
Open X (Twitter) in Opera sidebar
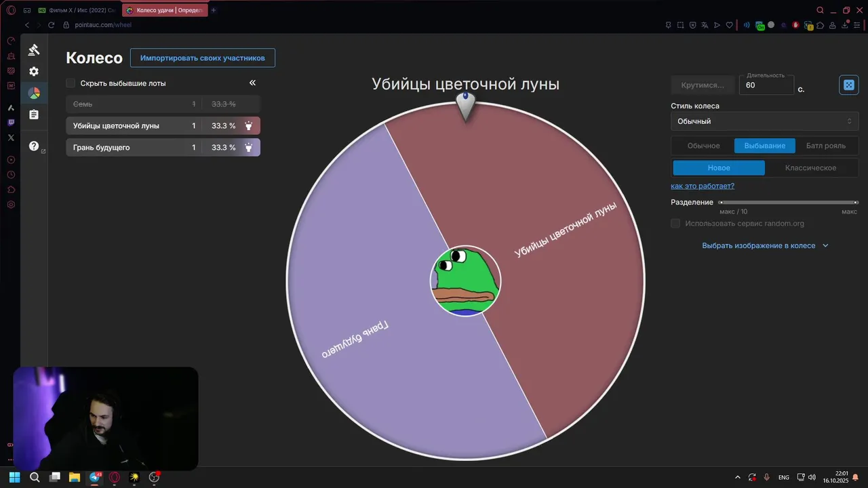point(11,138)
